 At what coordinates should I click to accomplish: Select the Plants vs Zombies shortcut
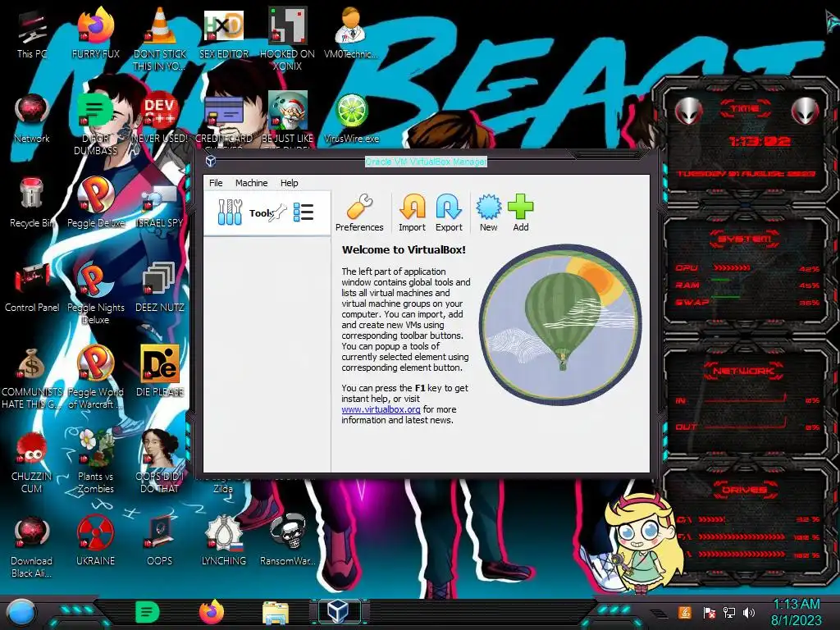[96, 462]
